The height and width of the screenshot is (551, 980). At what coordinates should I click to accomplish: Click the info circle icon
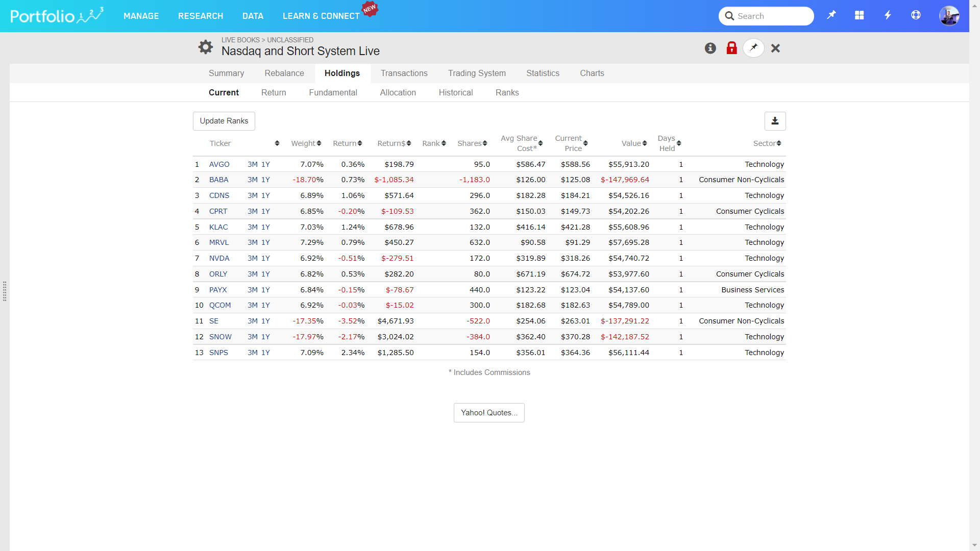tap(710, 48)
